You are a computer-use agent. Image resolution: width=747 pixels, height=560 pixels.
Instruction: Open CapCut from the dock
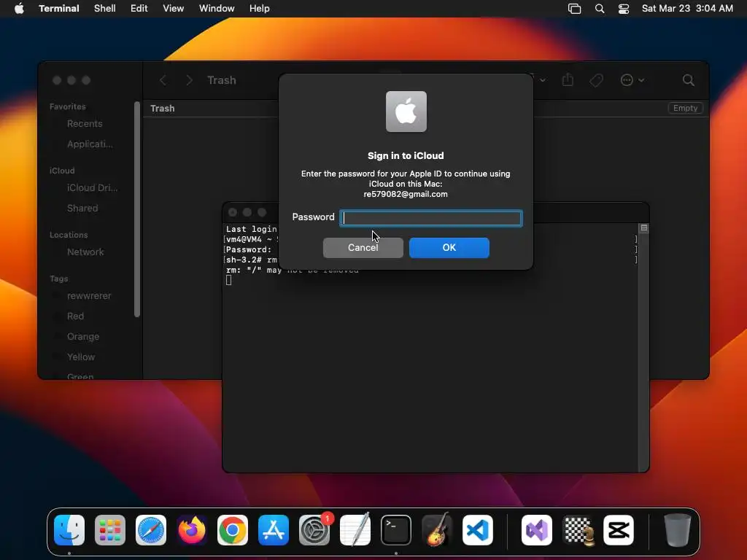pyautogui.click(x=619, y=530)
